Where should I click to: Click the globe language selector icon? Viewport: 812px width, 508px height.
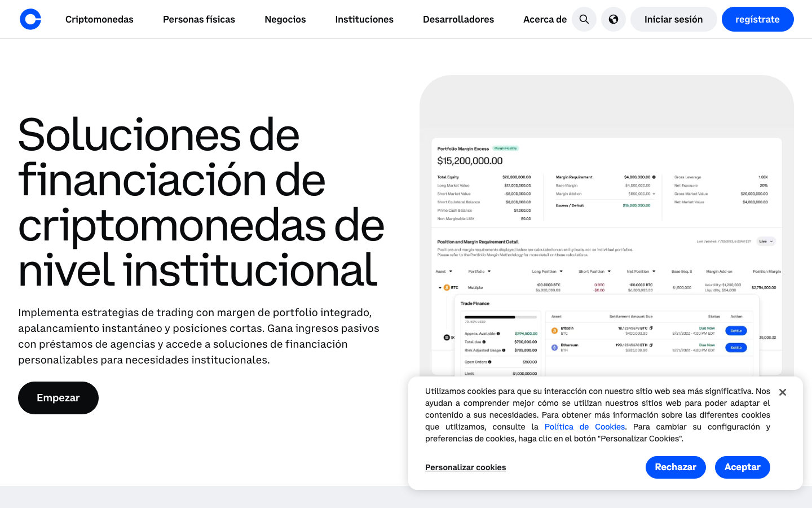click(x=614, y=19)
